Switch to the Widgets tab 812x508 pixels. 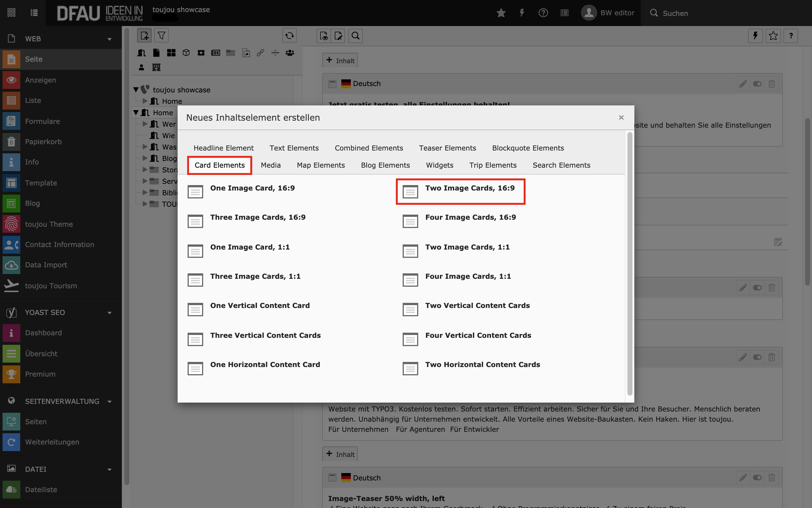pyautogui.click(x=440, y=165)
